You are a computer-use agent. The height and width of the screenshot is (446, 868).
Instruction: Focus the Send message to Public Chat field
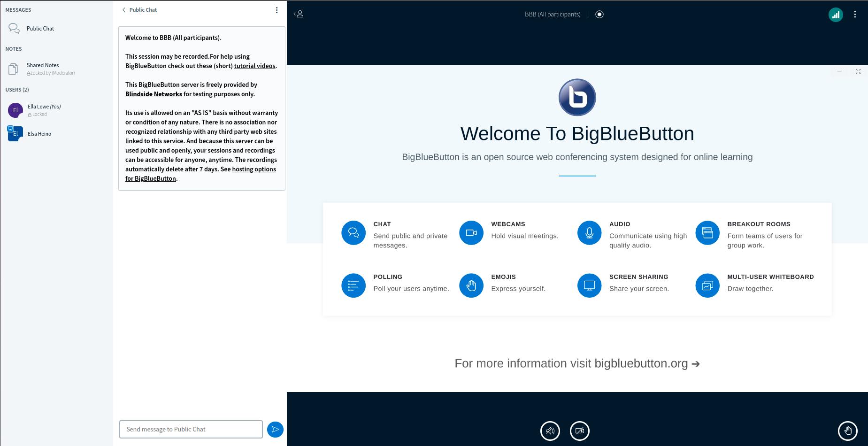(x=191, y=429)
